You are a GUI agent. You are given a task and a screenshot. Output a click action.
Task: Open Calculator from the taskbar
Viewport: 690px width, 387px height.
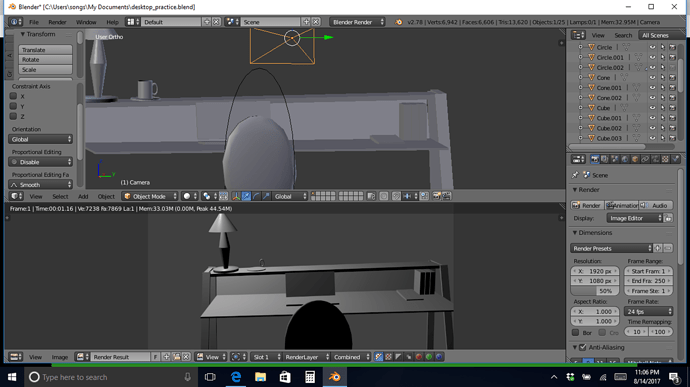click(310, 377)
